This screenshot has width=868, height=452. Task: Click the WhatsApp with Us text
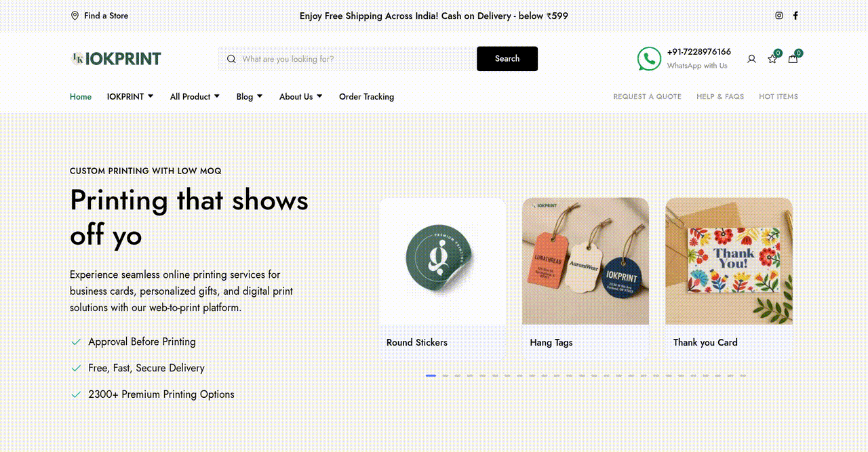[x=697, y=66]
